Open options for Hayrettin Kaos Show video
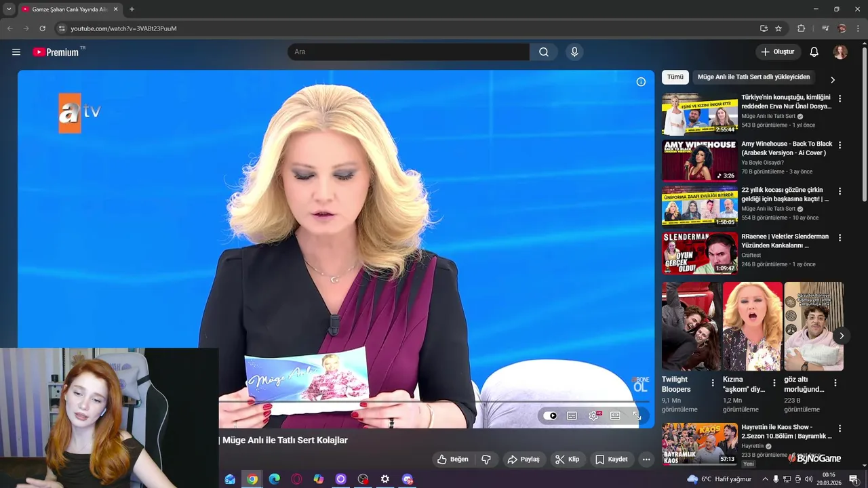The height and width of the screenshot is (488, 868). pyautogui.click(x=840, y=428)
